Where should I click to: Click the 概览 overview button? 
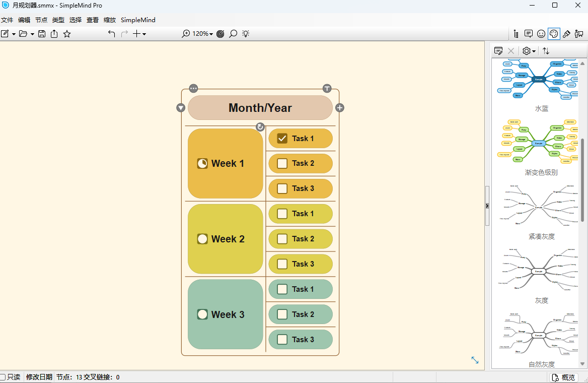[564, 377]
